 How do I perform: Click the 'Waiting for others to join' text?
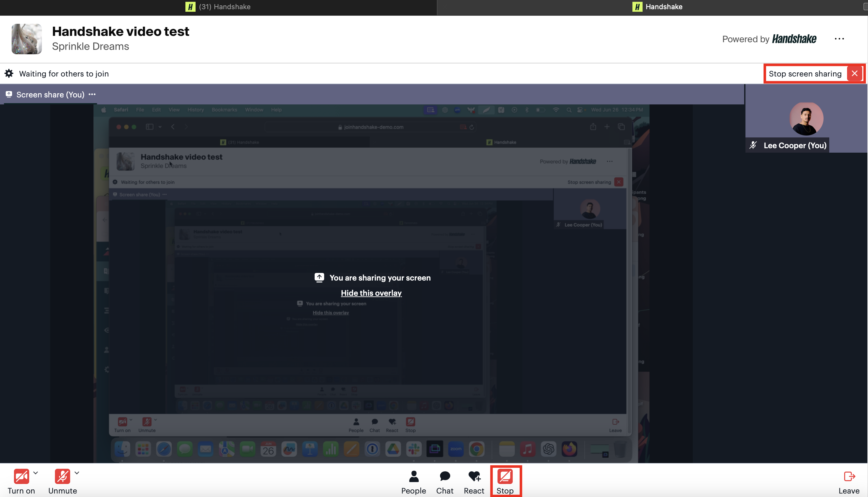coord(64,74)
